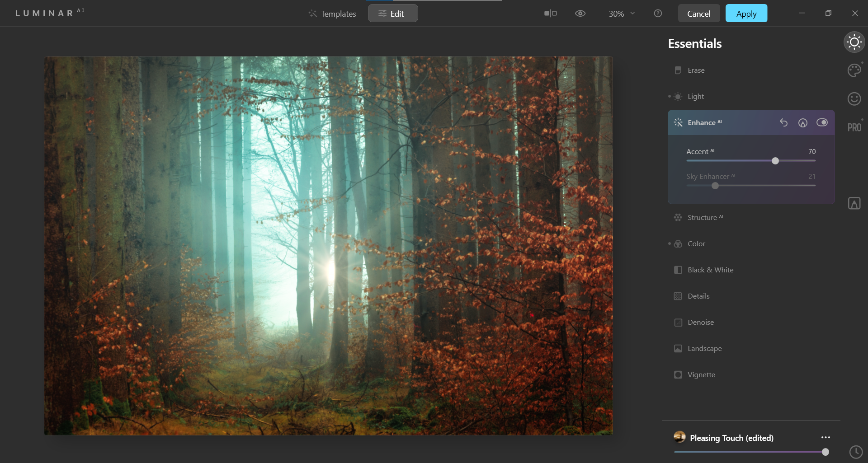Viewport: 868px width, 463px height.
Task: Click the Luminar AI logo
Action: 50,13
